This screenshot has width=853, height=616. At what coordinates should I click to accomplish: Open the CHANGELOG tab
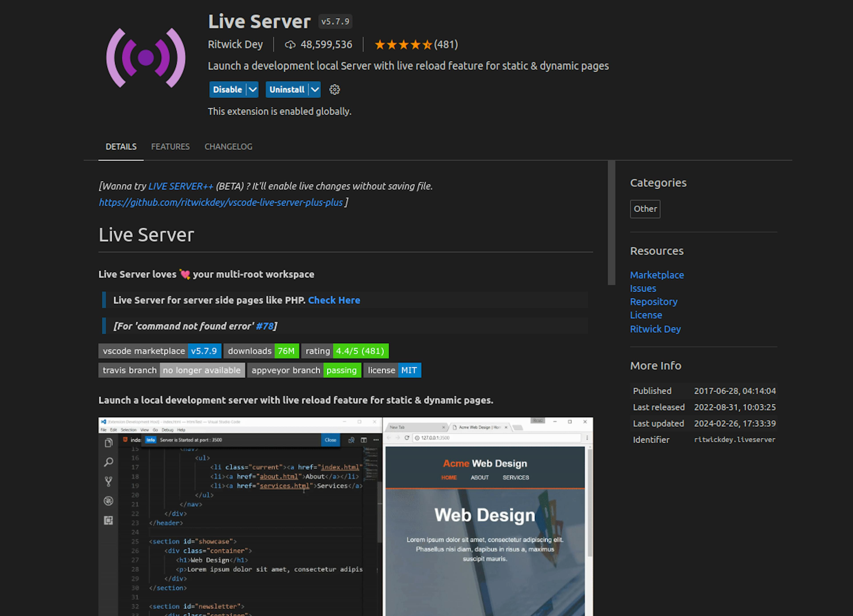(228, 147)
